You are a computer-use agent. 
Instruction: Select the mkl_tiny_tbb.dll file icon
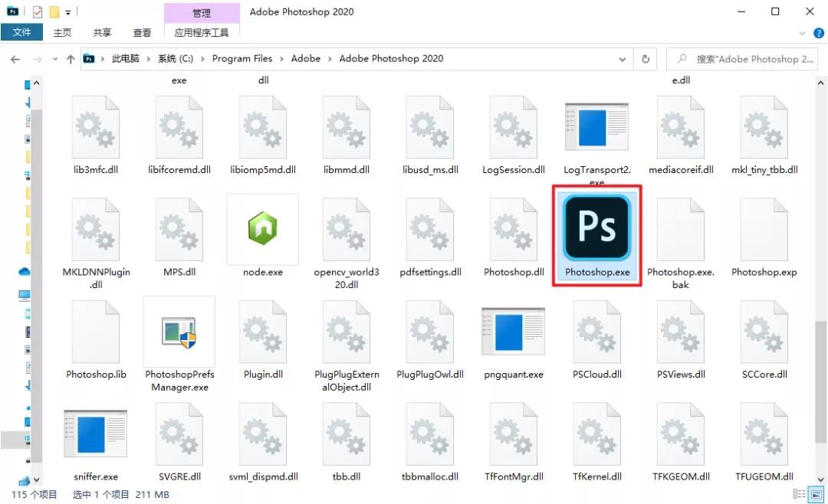click(x=764, y=126)
